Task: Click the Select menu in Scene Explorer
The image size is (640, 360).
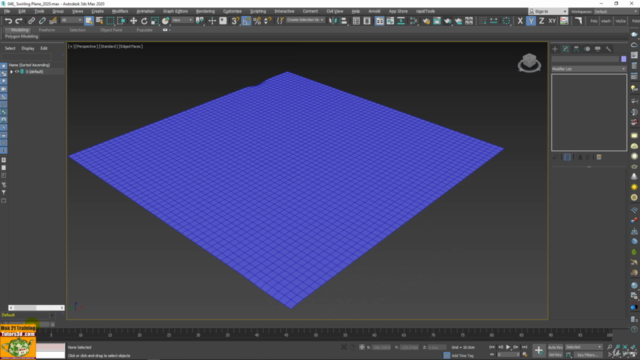Action: [10, 49]
